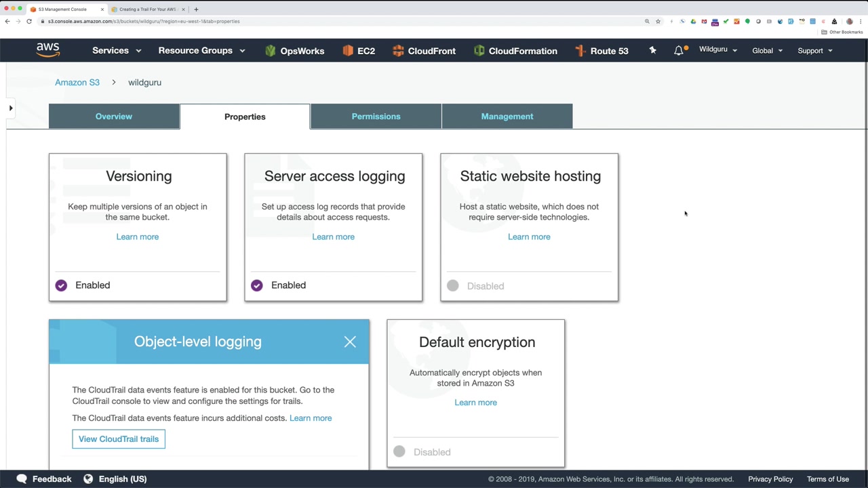The height and width of the screenshot is (488, 868).
Task: Open the EC2 shortcut
Action: (359, 51)
